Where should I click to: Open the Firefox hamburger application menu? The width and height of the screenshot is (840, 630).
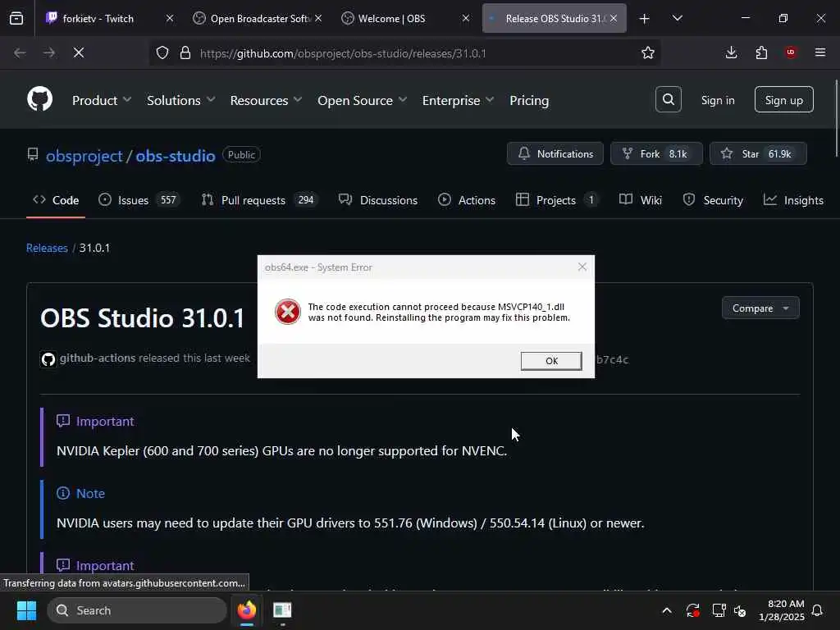[x=819, y=52]
